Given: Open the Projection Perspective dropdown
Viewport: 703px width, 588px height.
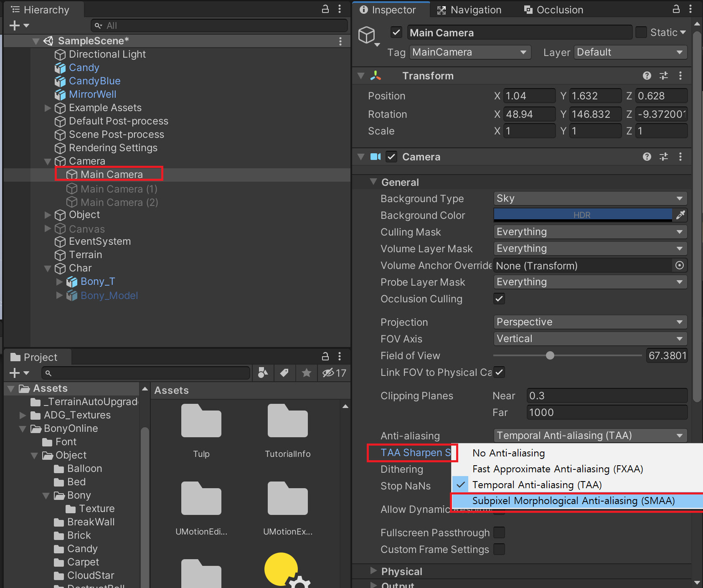Looking at the screenshot, I should pyautogui.click(x=590, y=322).
